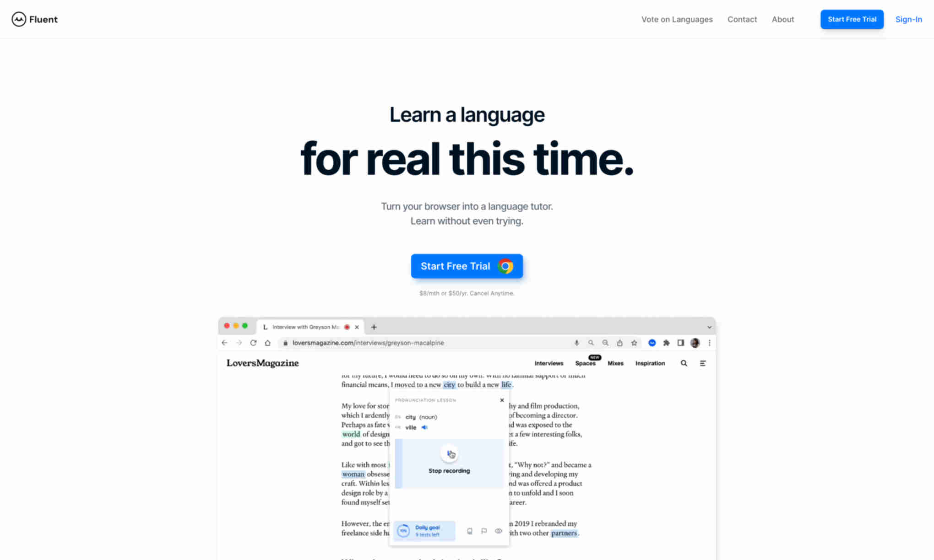The width and height of the screenshot is (934, 560).
Task: Click the search icon in LoversMagazine
Action: 684,363
